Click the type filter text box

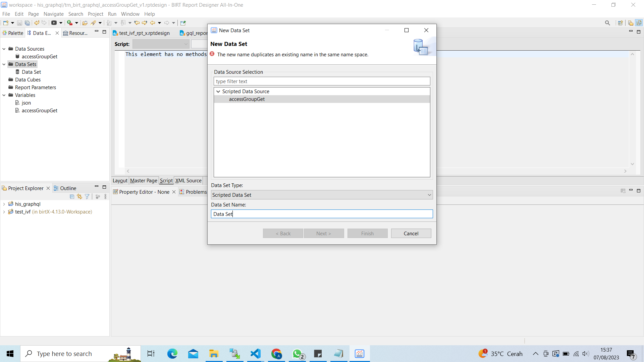tap(322, 81)
